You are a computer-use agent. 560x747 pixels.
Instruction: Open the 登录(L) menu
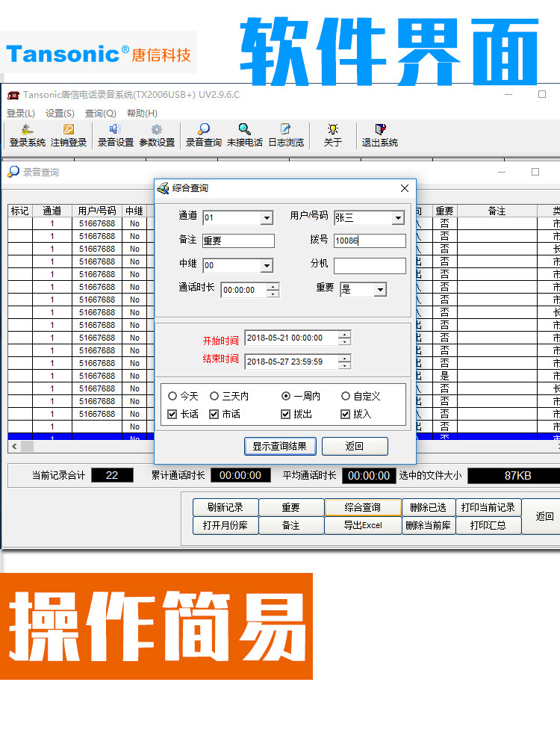21,114
